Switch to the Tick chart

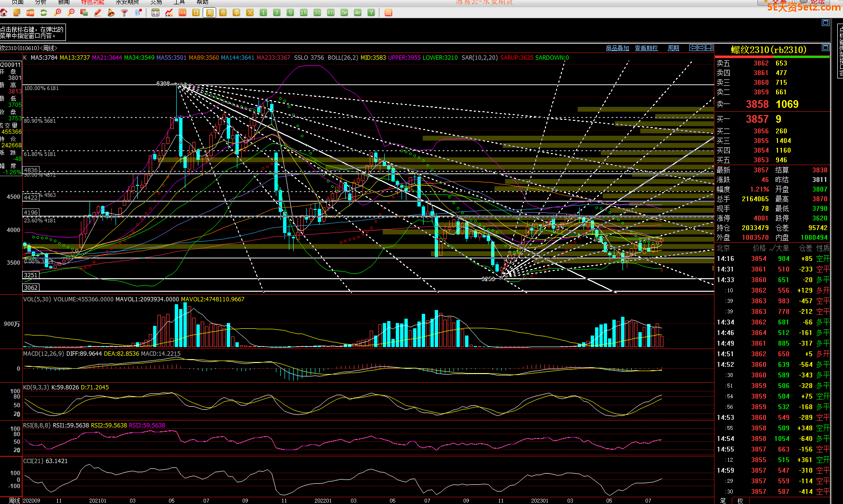click(x=182, y=13)
